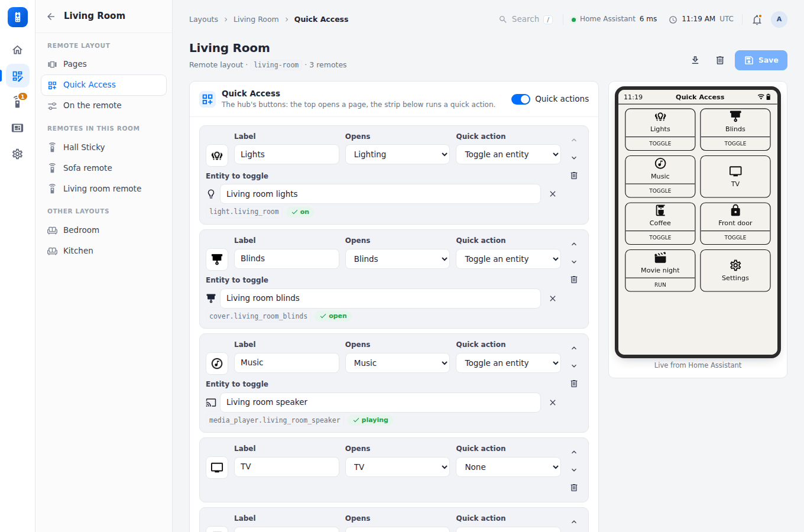This screenshot has height=532, width=804.
Task: Open Lights row Quick action dropdown
Action: (508, 154)
